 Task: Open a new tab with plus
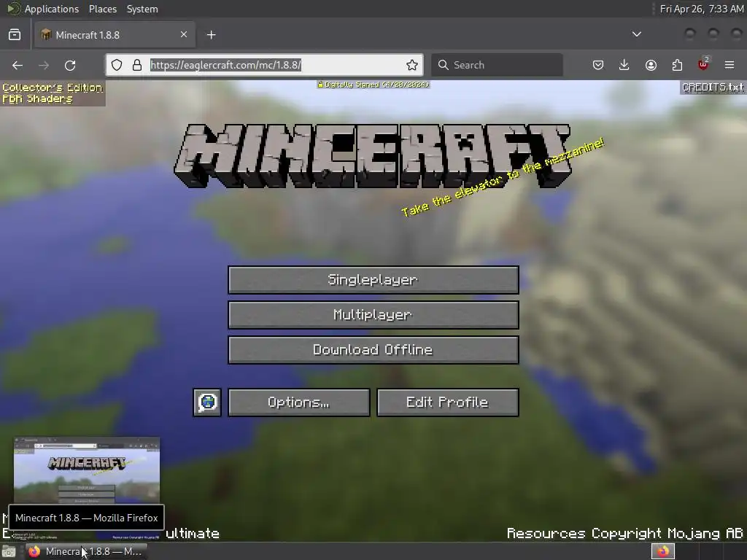(211, 35)
